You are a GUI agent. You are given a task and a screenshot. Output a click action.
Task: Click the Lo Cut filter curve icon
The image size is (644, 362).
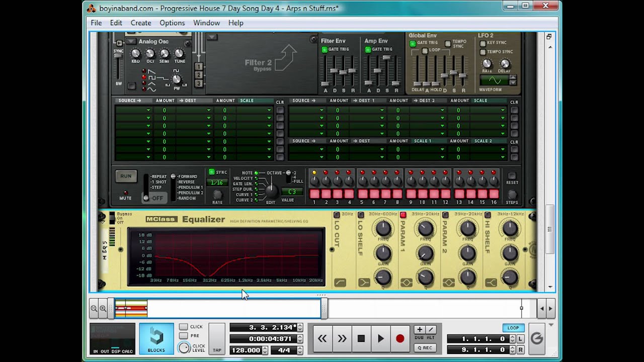click(x=340, y=283)
